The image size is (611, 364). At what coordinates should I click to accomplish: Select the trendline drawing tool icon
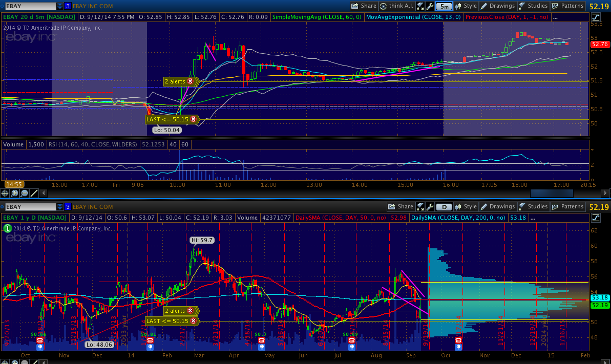click(x=34, y=193)
